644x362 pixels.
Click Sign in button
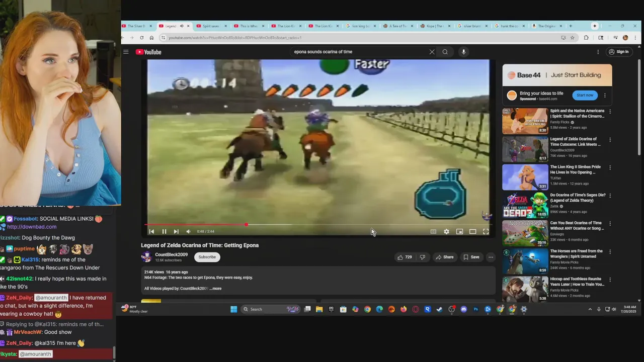click(x=618, y=52)
